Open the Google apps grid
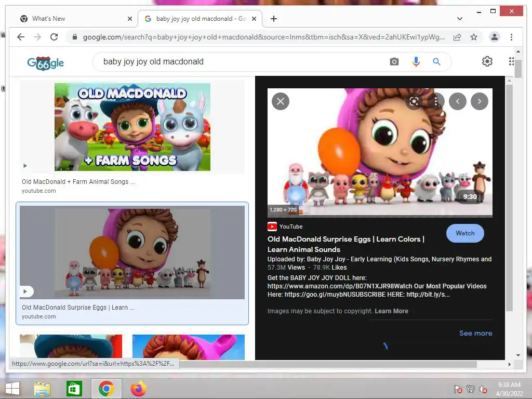Screen dimensions: 532x399 pos(511,61)
